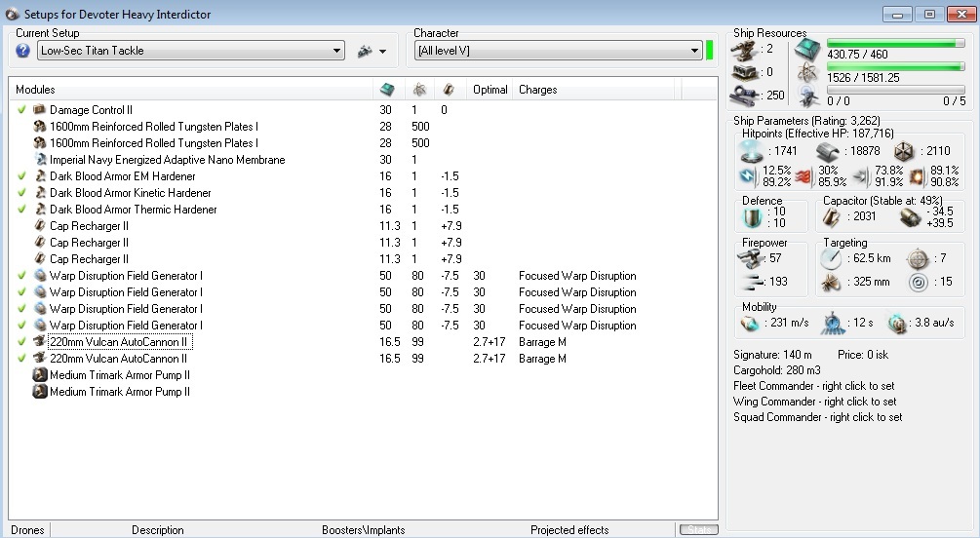Click the Stats button
The height and width of the screenshot is (538, 980).
pyautogui.click(x=699, y=530)
